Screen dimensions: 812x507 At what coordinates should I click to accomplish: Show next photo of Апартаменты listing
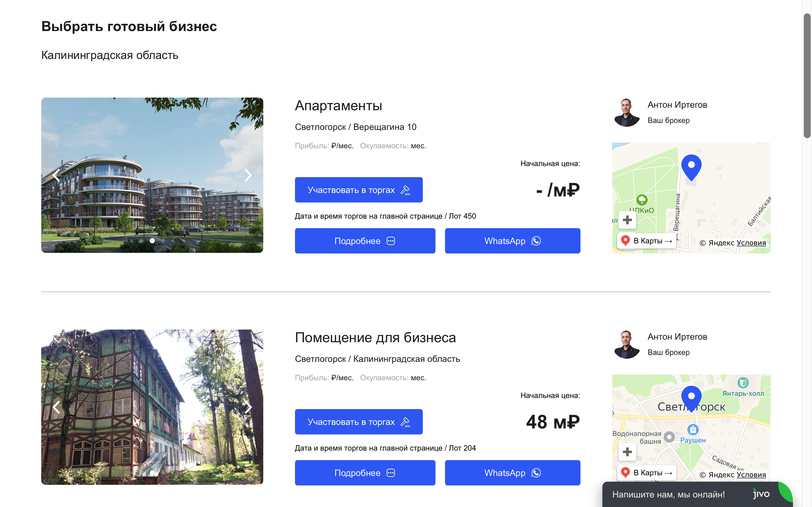pos(248,175)
